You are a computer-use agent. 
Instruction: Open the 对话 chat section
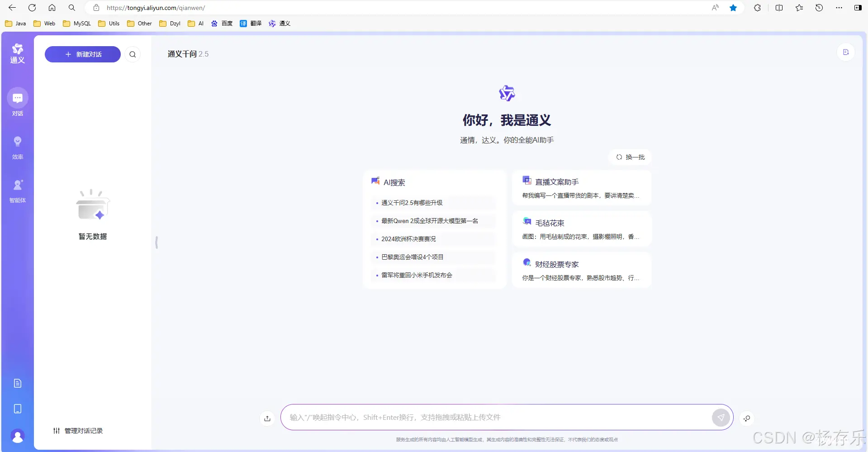[x=18, y=102]
